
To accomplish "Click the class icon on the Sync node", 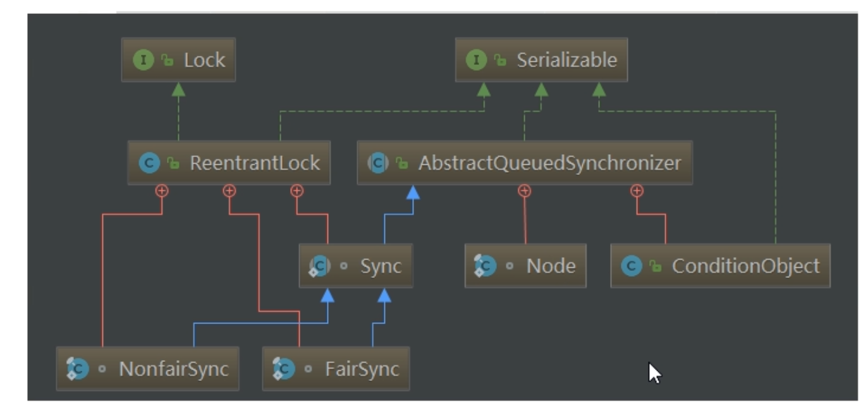I will pyautogui.click(x=320, y=266).
